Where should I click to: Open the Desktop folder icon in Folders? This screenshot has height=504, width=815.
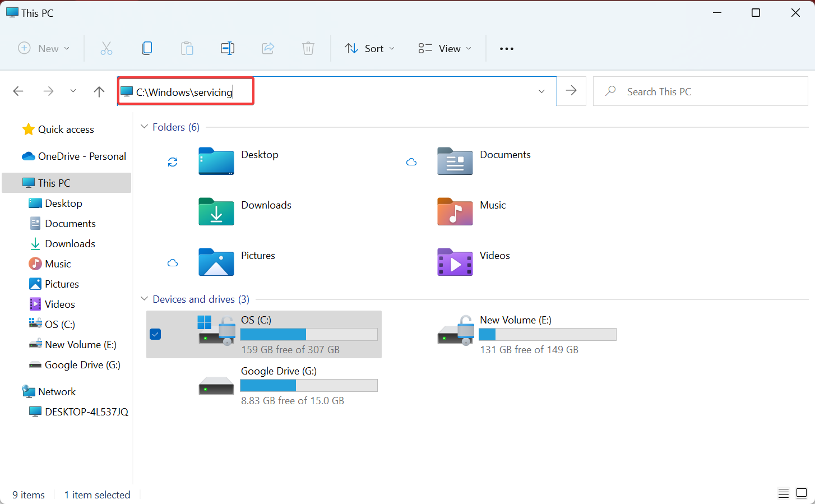coord(216,161)
